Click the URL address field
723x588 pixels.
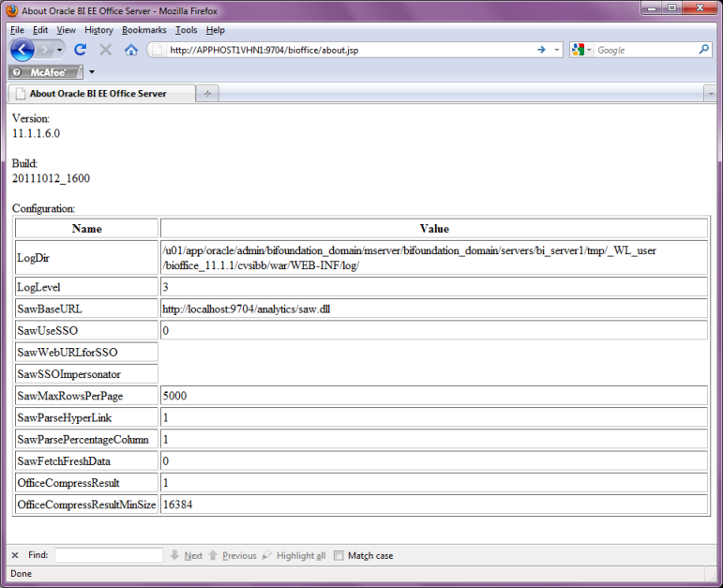[349, 50]
